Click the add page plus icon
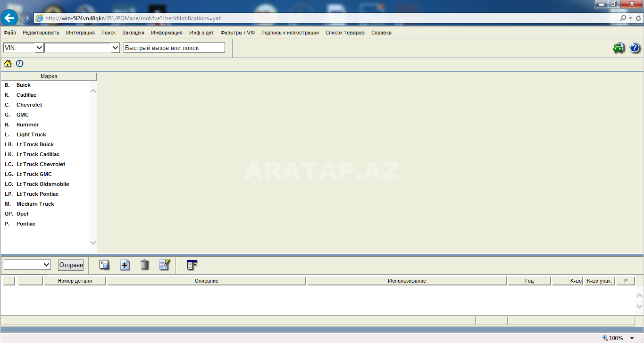Viewport: 644px width, 343px height. tap(125, 265)
